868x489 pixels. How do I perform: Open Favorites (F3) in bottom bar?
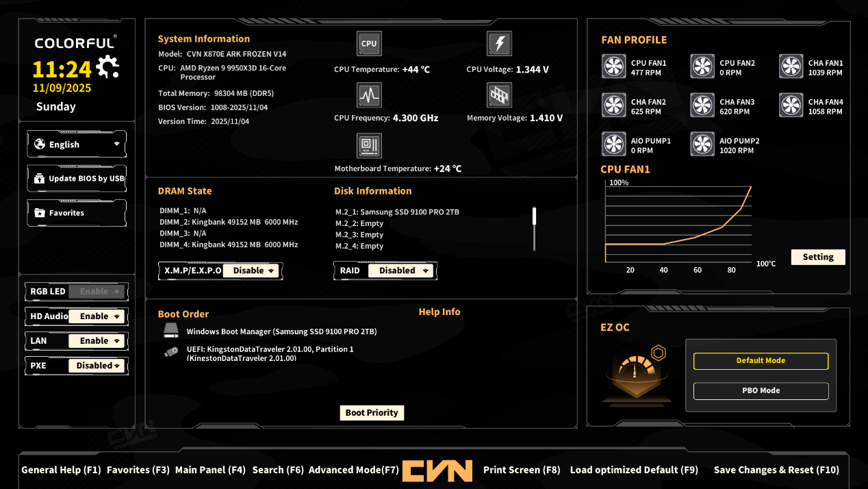138,470
